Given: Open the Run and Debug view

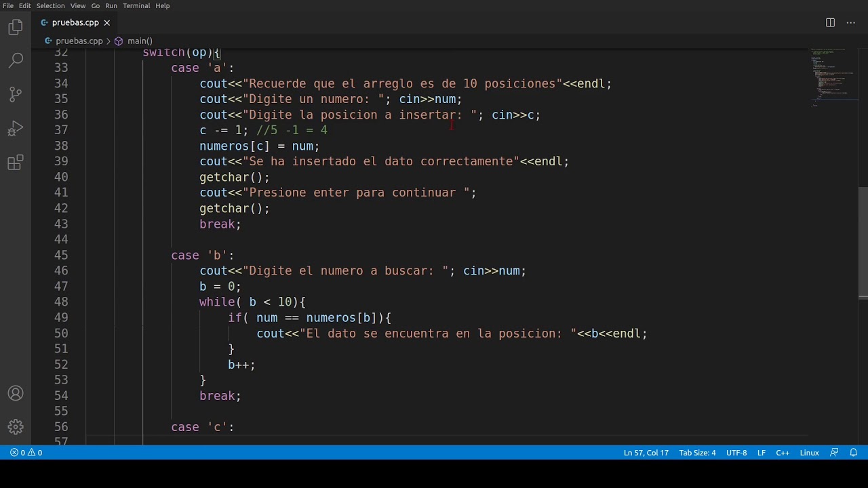Looking at the screenshot, I should pyautogui.click(x=16, y=128).
